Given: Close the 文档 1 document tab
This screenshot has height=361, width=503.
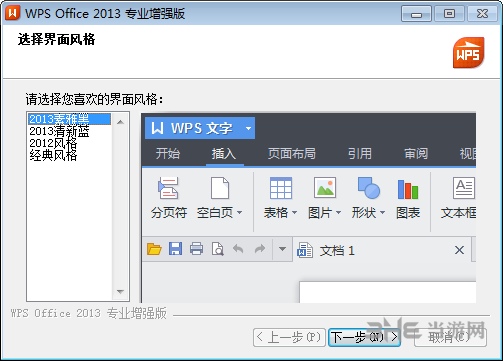Looking at the screenshot, I should [459, 250].
